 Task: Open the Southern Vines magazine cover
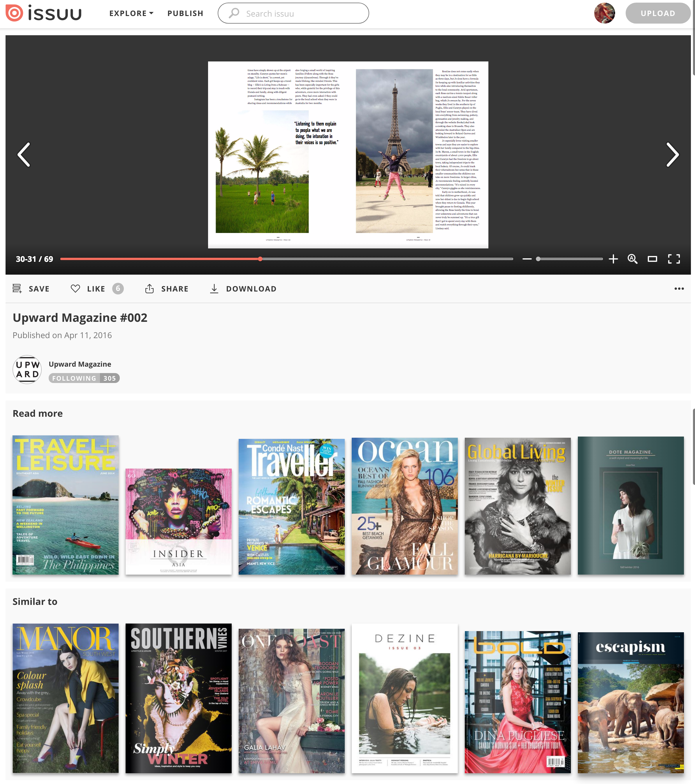pos(178,698)
